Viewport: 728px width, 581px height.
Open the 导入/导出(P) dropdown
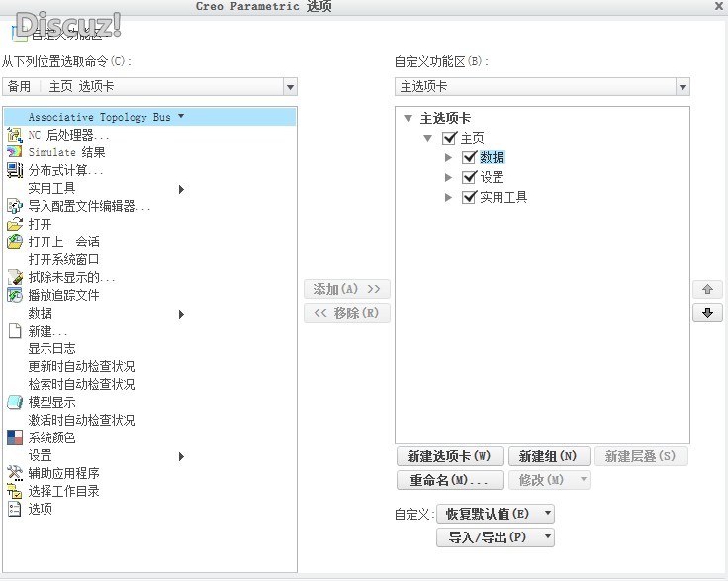tap(548, 536)
